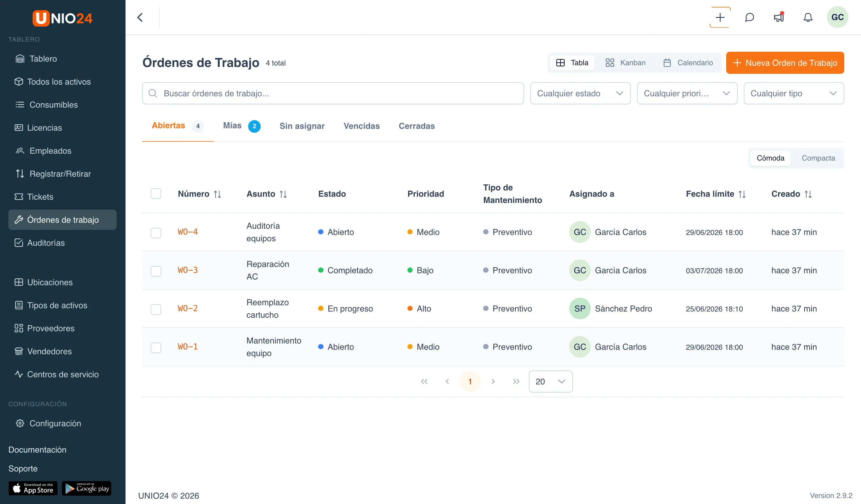Switch to the Vencidas tab

click(361, 126)
